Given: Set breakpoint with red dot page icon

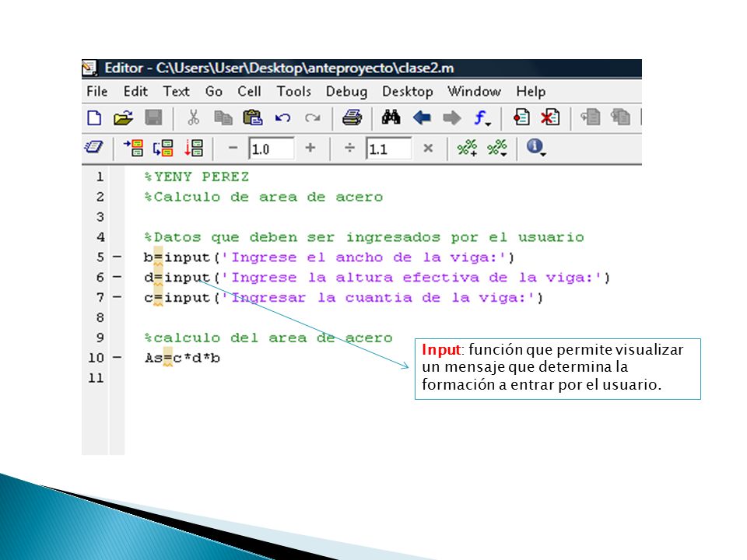Looking at the screenshot, I should pos(521,117).
